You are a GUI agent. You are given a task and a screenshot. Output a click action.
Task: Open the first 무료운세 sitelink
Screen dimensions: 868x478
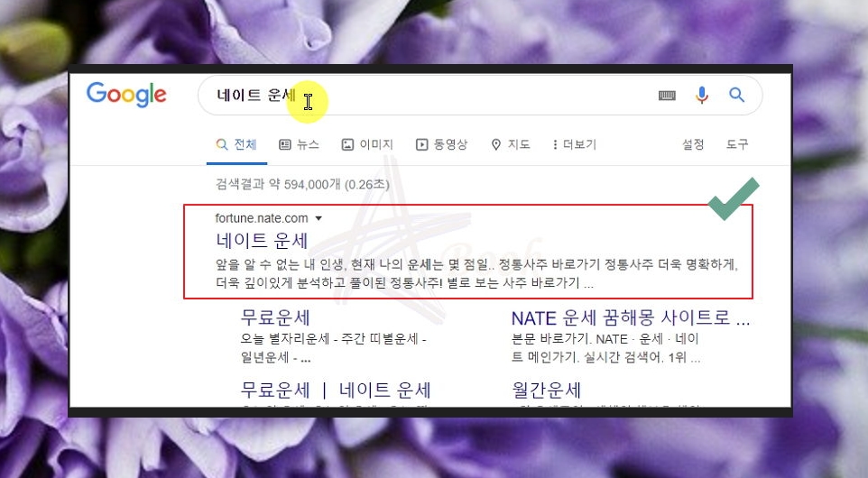click(x=275, y=317)
